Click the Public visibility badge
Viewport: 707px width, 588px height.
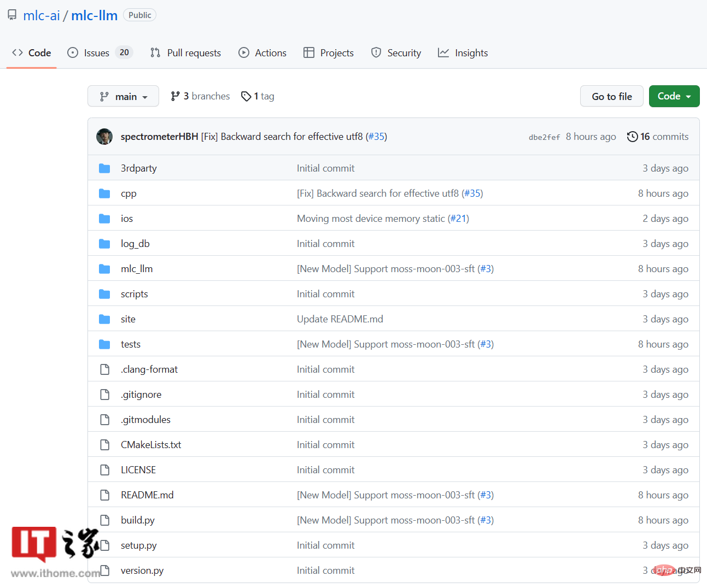[140, 15]
